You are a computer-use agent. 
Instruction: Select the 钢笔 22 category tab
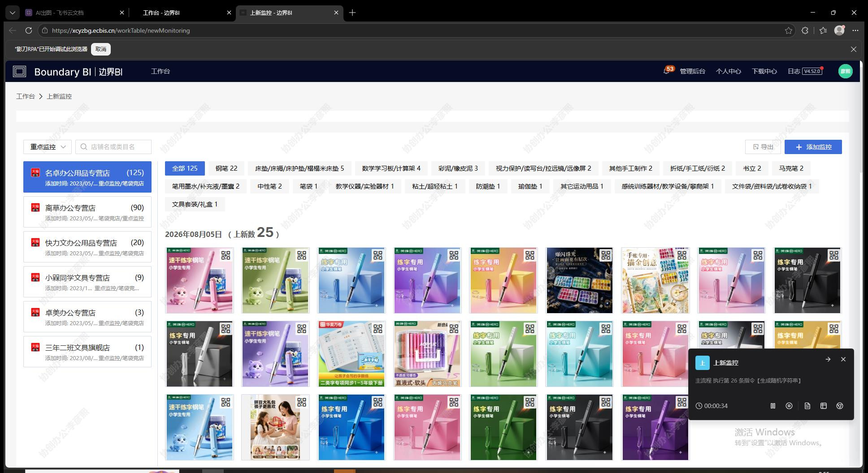coord(226,168)
